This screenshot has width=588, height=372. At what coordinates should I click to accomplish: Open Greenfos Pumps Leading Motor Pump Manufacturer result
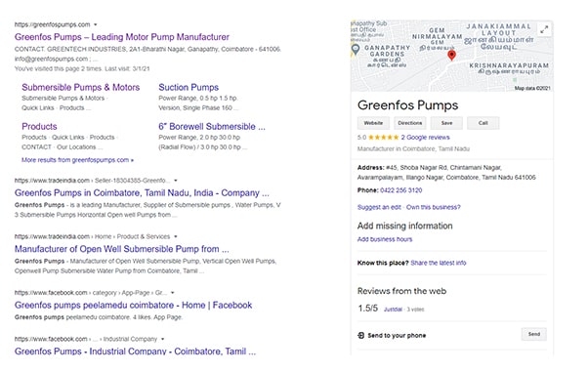point(122,37)
